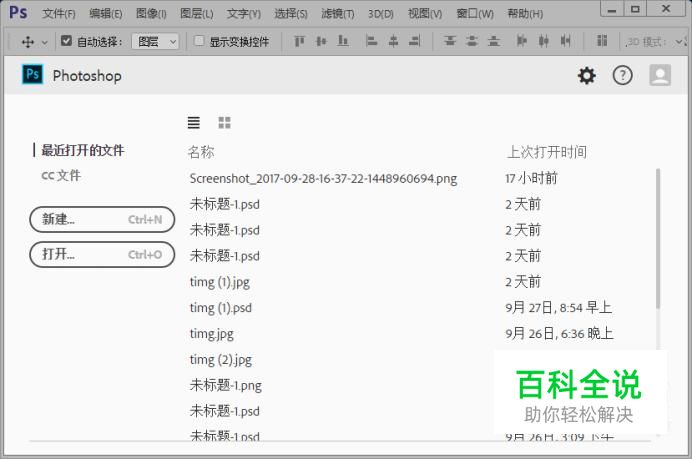
Task: Sort by 上次打开时间 column header
Action: click(546, 152)
